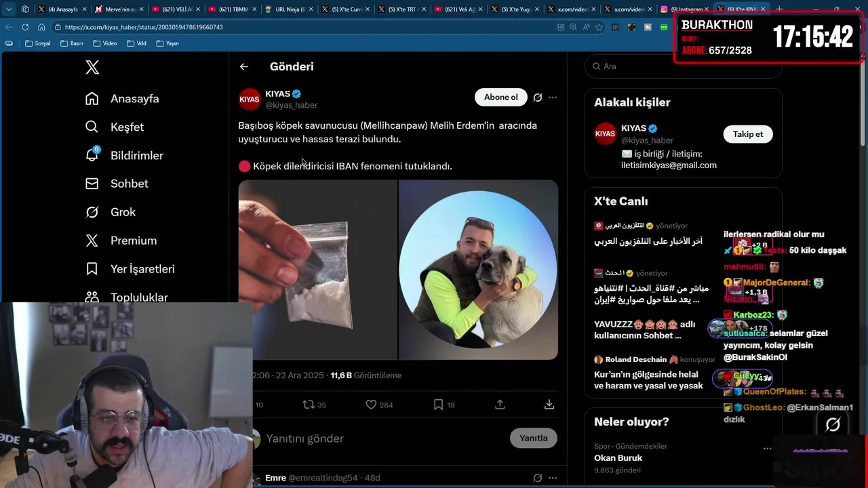Add page to favorites star icon
868x488 pixels.
[x=599, y=27]
